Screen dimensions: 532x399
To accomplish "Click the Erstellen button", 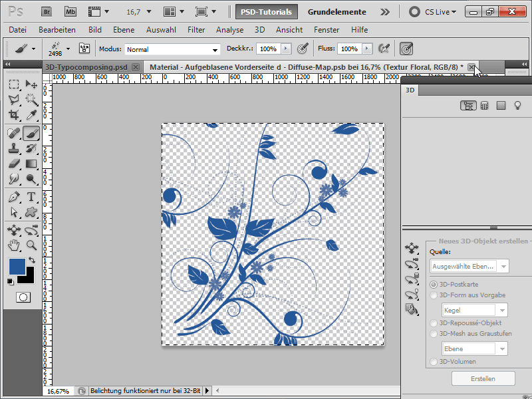I will click(x=483, y=378).
